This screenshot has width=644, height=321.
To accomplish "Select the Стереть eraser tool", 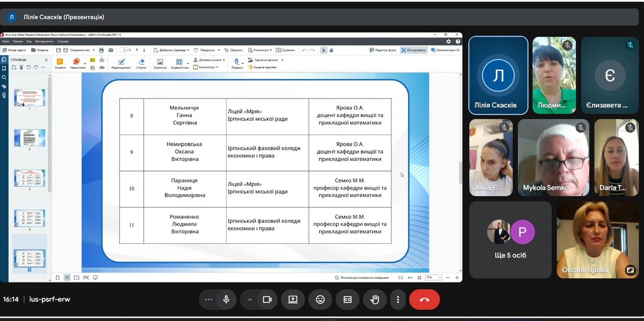I will (x=141, y=64).
